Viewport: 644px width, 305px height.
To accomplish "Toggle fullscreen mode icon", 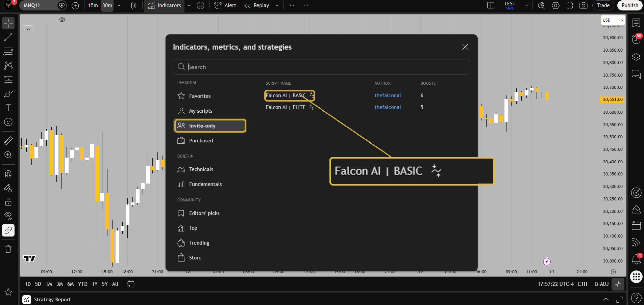I will [570, 5].
